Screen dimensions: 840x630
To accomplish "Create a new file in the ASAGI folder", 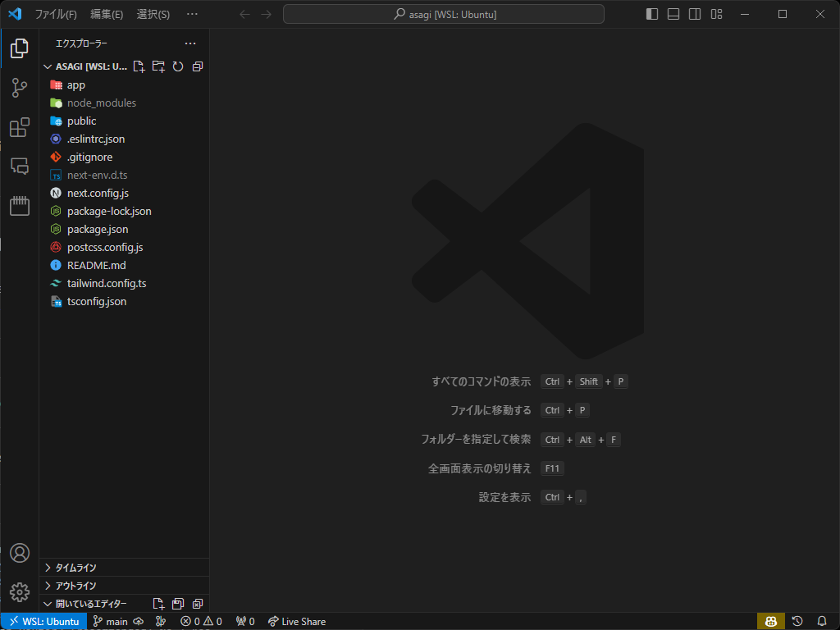I will [x=139, y=66].
